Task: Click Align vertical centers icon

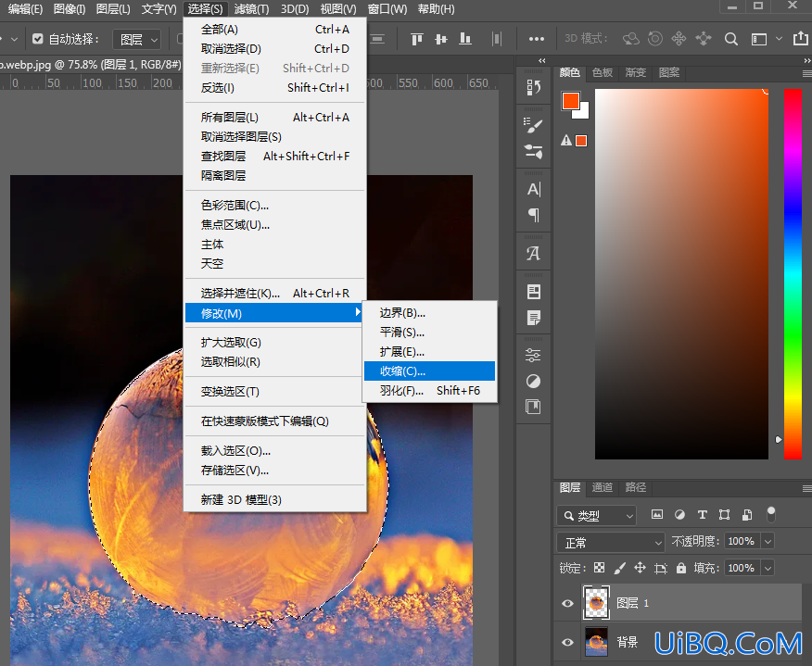Action: pos(440,39)
